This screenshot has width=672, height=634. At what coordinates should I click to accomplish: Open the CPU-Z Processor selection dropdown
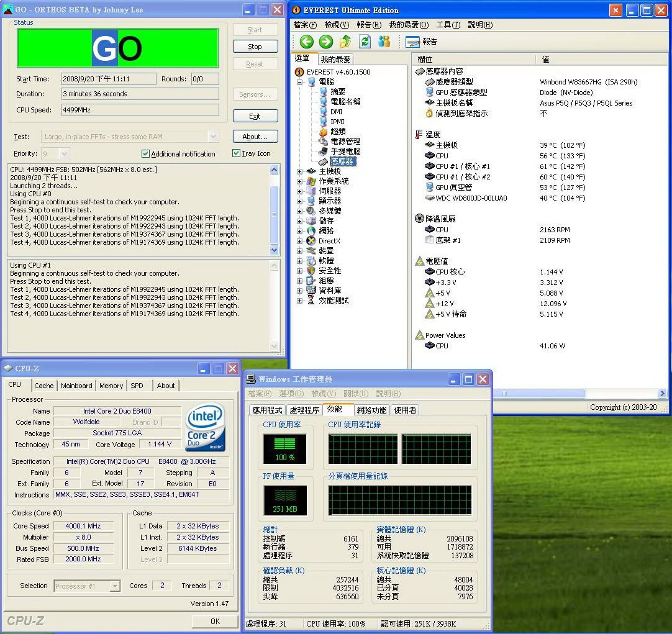click(x=115, y=586)
